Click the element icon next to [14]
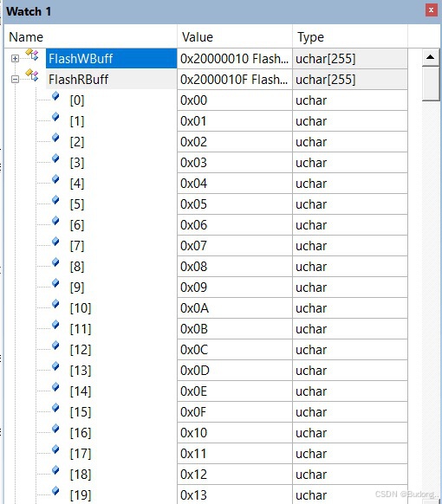The height and width of the screenshot is (504, 442). pyautogui.click(x=55, y=387)
